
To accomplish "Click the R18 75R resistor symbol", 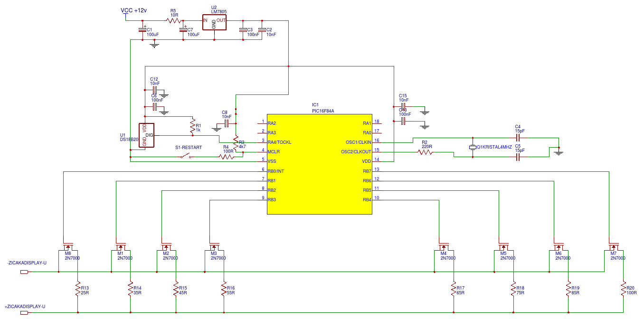I will (513, 290).
